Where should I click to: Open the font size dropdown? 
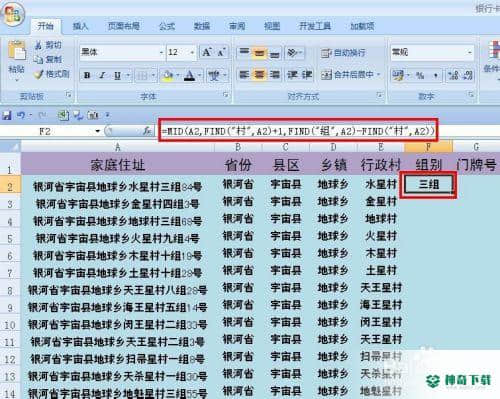[x=192, y=52]
